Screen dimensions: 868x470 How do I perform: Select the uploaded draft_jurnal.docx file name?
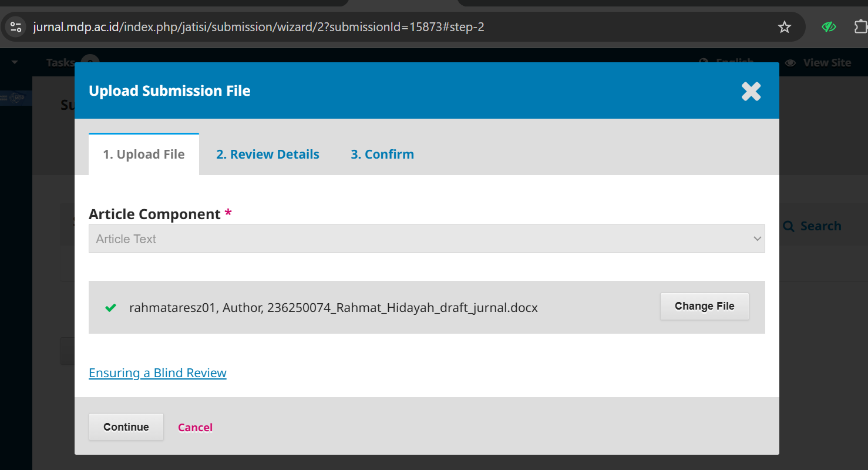point(402,307)
